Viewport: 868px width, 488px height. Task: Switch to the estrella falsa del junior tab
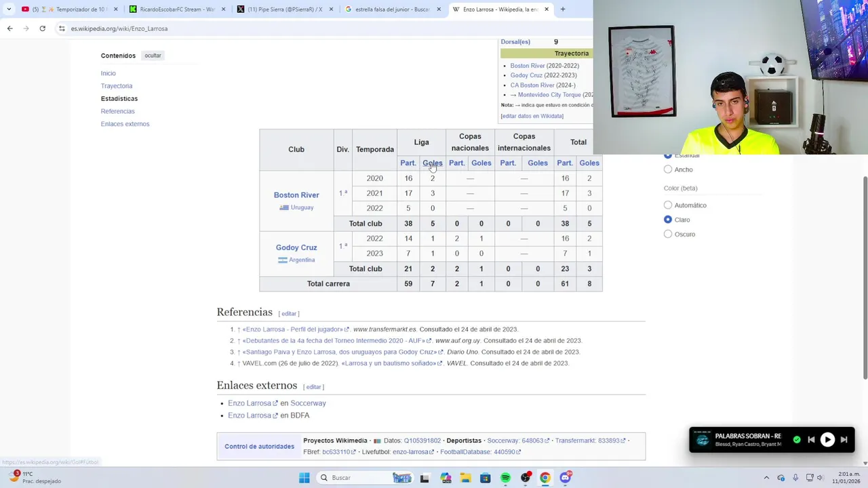393,9
